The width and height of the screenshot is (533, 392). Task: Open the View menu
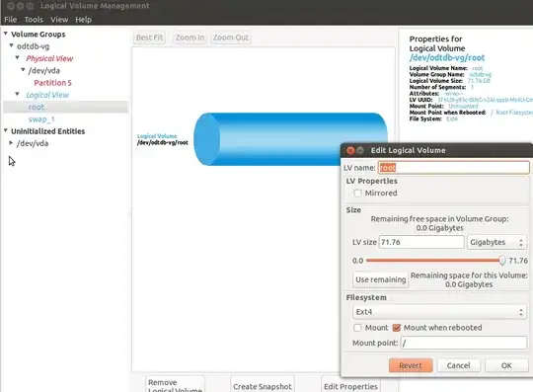click(x=59, y=20)
